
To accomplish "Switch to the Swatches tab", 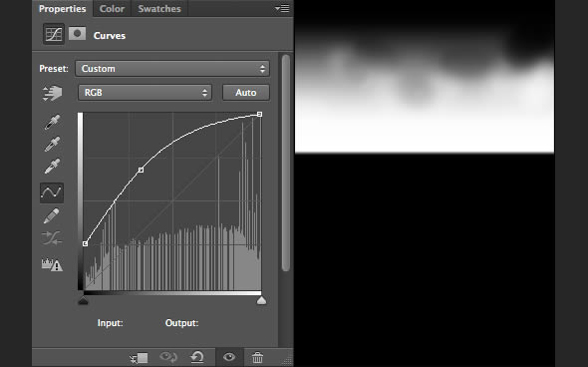I will pos(159,9).
